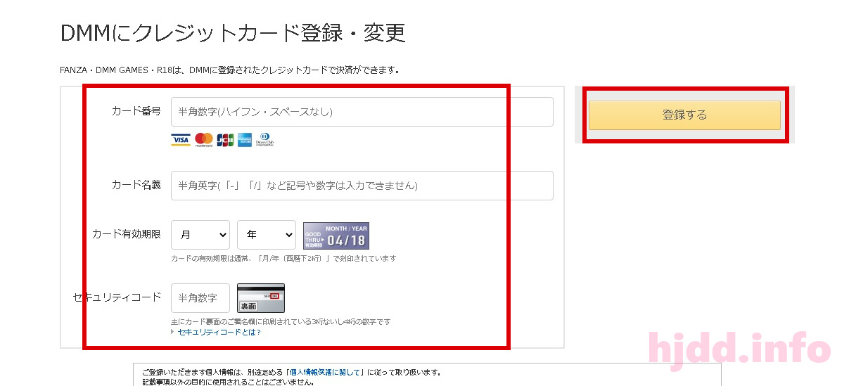Click the card back security code image
Viewport: 868px width, 386px height.
tap(261, 298)
